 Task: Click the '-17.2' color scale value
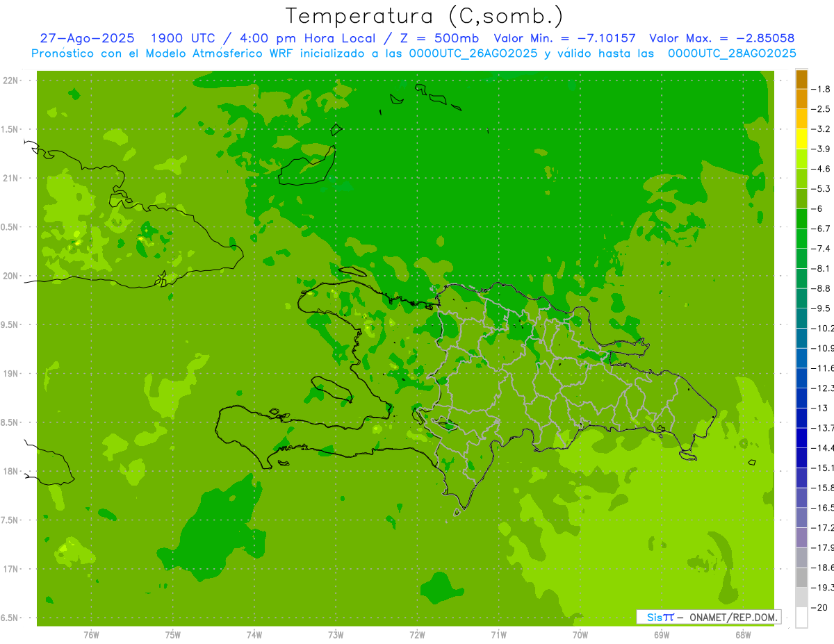pos(822,528)
